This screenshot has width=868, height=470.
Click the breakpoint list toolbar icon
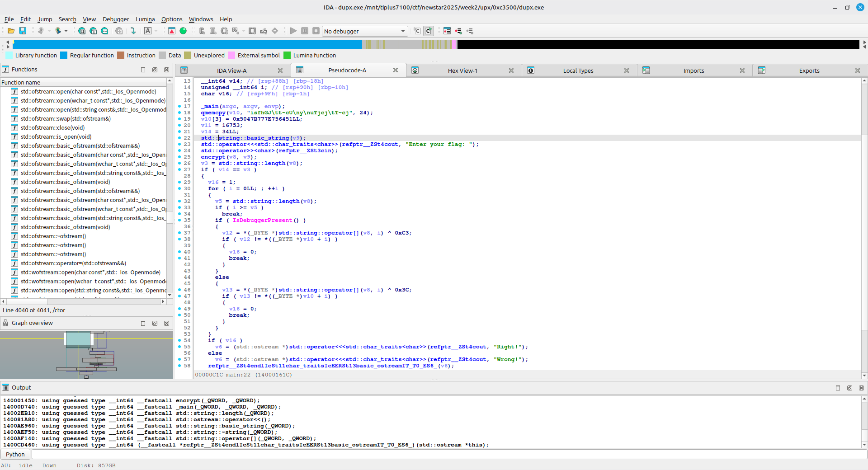tap(447, 31)
